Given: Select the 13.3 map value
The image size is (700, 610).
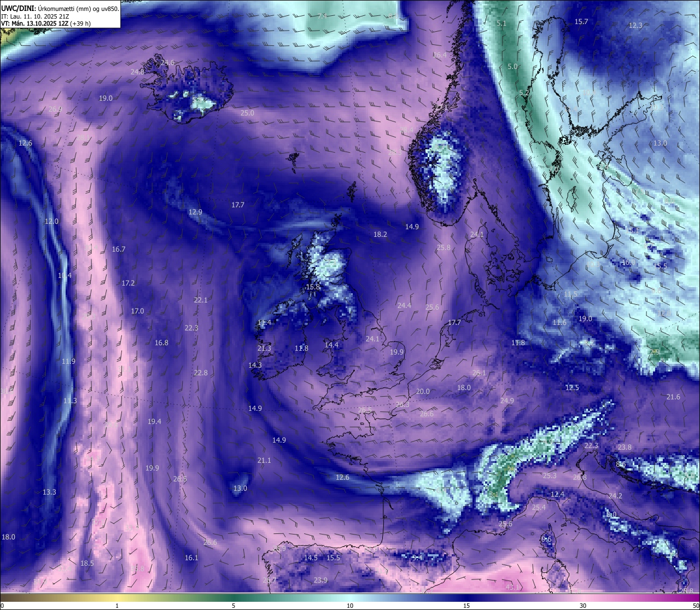Looking at the screenshot, I should (x=49, y=492).
